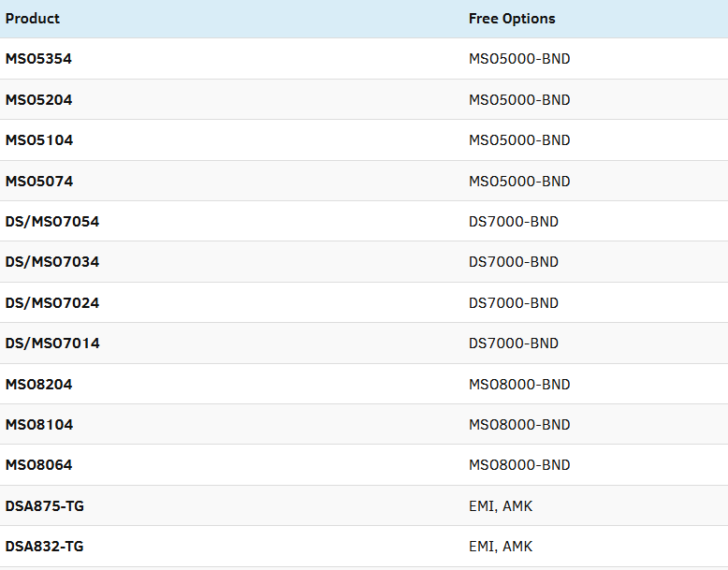Image resolution: width=728 pixels, height=570 pixels.
Task: Click MSO5000-BND in the MSO5204 row
Action: click(519, 99)
